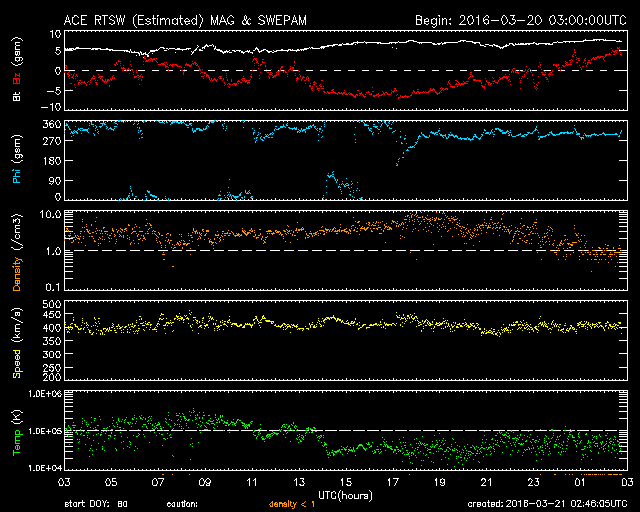Screen dimensions: 640x512
Task: Click hour 19 tick on the time axis
Action: pyautogui.click(x=440, y=482)
